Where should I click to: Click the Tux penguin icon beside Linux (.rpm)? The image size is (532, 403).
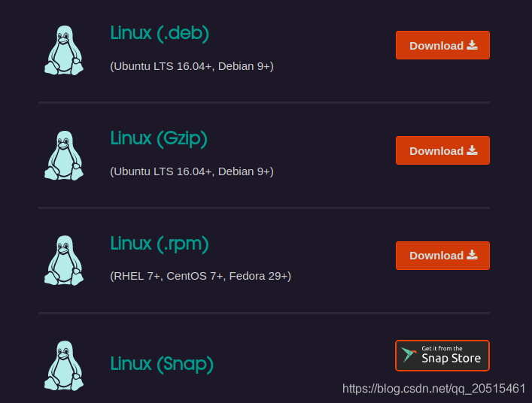(x=64, y=260)
